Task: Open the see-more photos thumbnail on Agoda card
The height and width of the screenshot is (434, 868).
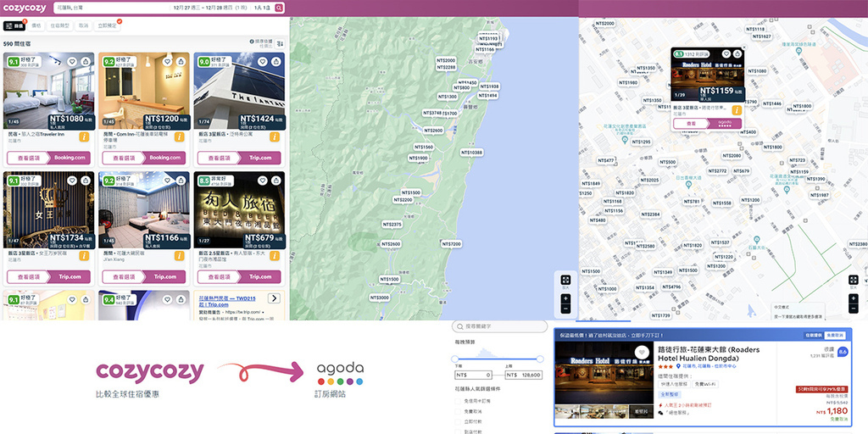Action: [x=641, y=411]
